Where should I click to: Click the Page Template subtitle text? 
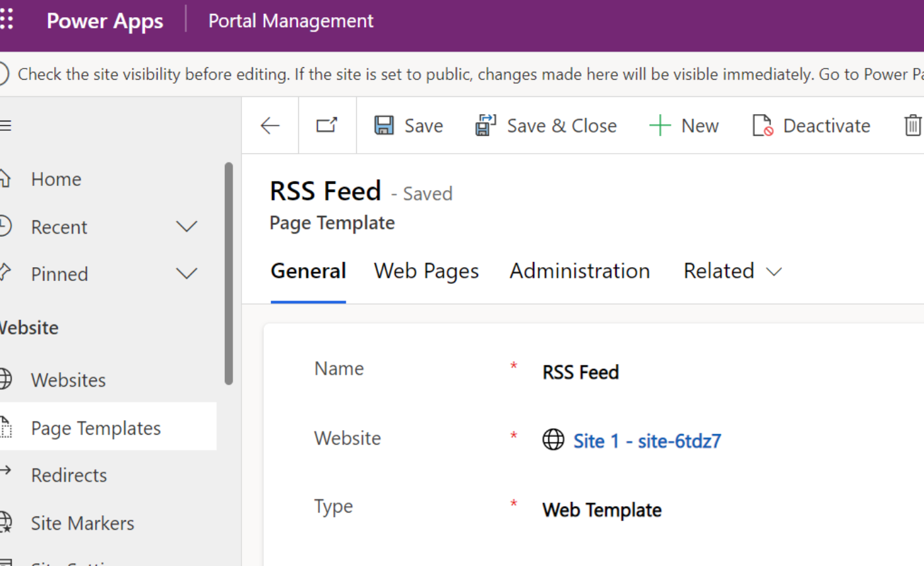coord(332,223)
